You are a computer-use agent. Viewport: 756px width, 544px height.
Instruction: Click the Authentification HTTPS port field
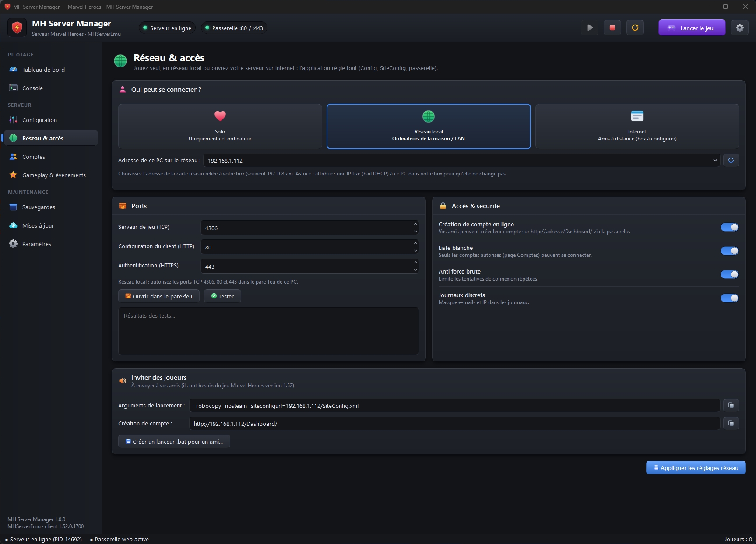[x=306, y=266]
